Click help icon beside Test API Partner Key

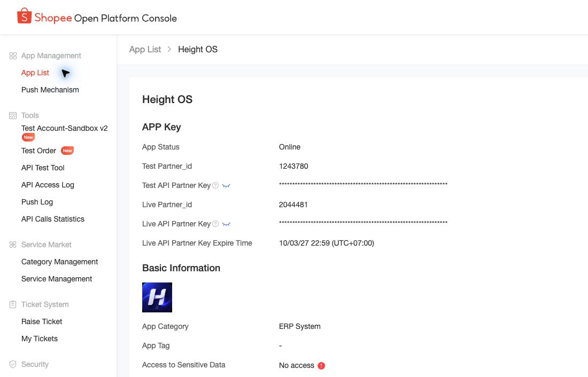pos(215,185)
